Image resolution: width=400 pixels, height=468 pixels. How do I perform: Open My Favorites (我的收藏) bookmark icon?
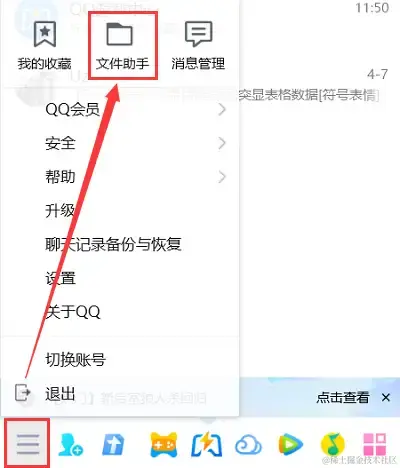(45, 33)
